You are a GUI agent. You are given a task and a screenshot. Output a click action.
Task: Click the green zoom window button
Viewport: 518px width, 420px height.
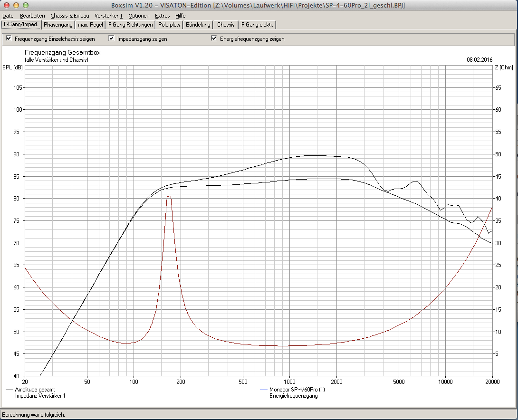26,5
